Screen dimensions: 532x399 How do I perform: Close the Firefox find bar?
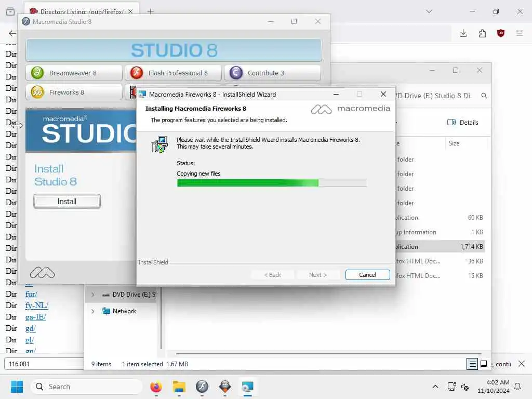[522, 364]
